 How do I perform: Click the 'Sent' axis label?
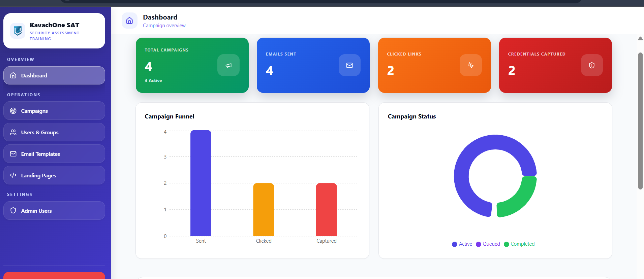[201, 241]
